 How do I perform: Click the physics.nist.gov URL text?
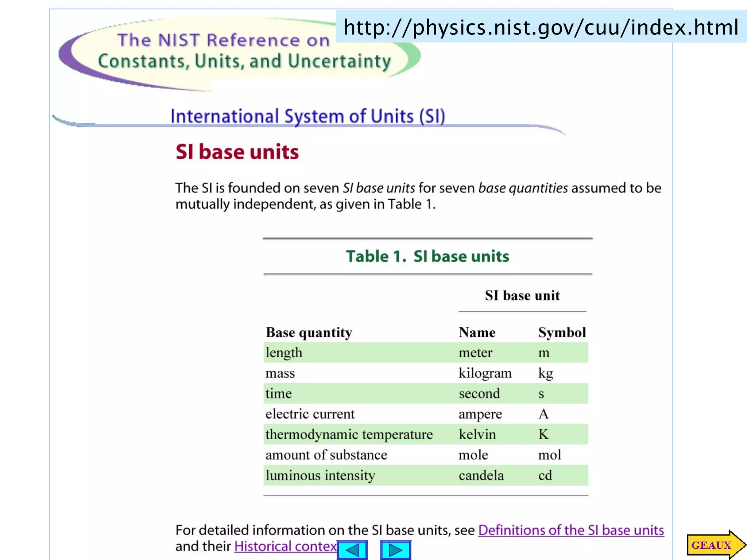541,27
